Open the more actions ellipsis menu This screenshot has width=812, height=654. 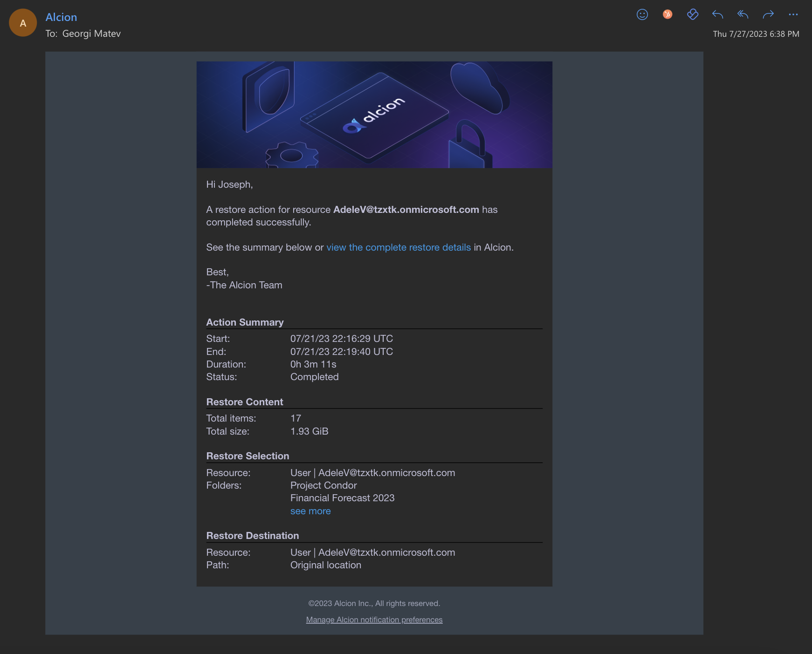pos(793,14)
